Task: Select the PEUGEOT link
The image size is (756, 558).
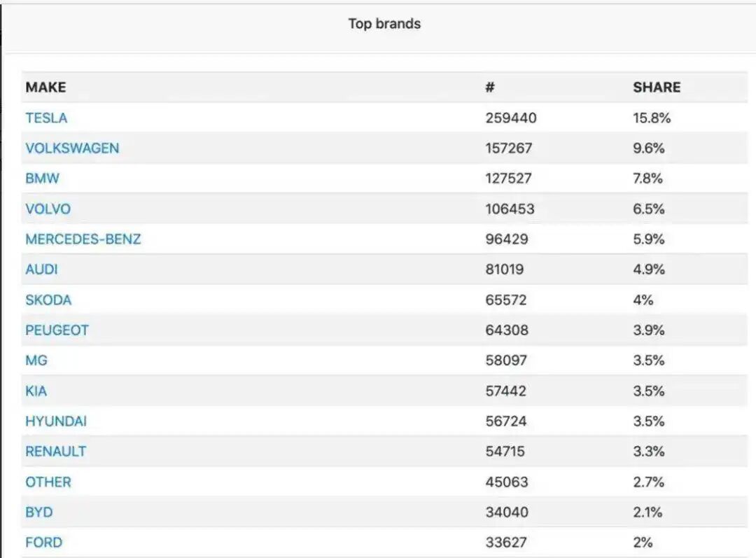Action: point(57,330)
